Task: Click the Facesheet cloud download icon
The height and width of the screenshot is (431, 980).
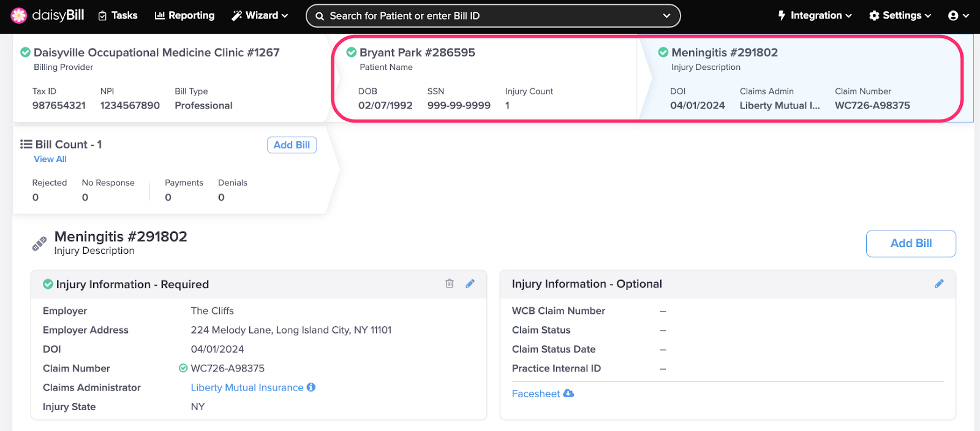Action: [x=568, y=393]
